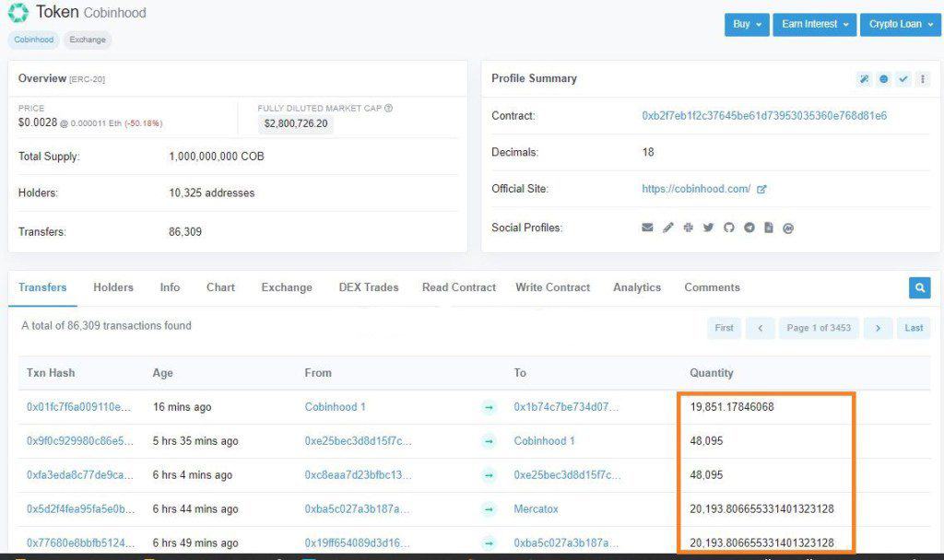Viewport: 944px width, 560px height.
Task: Open the GitHub social profile
Action: click(x=728, y=227)
